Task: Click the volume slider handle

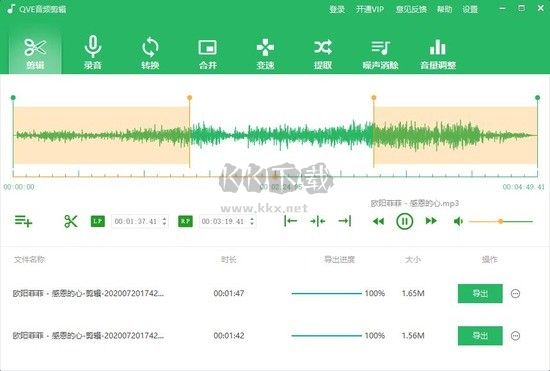Action: click(x=501, y=221)
